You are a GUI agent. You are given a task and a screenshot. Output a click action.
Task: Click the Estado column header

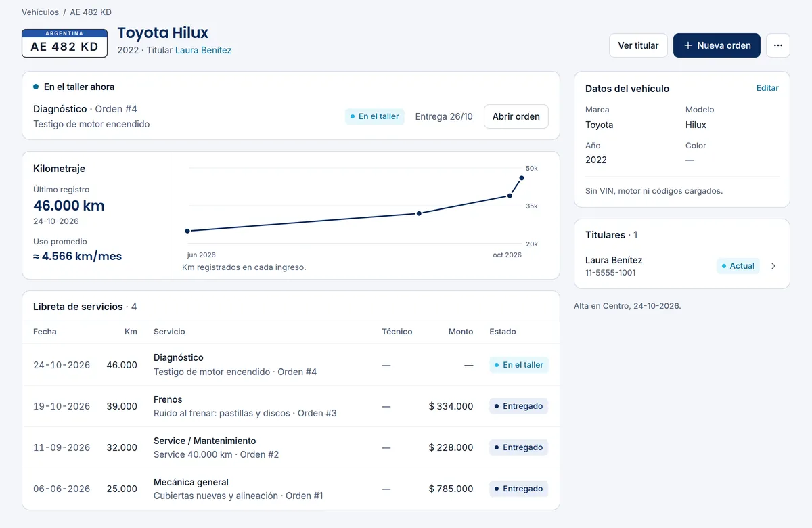[x=503, y=332]
